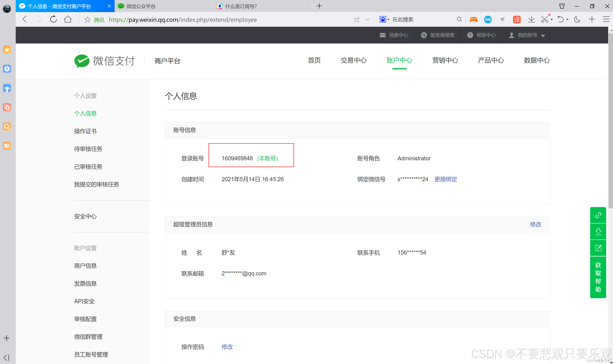Toggle dark mode with the moon icon
This screenshot has width=613, height=364.
tap(577, 19)
